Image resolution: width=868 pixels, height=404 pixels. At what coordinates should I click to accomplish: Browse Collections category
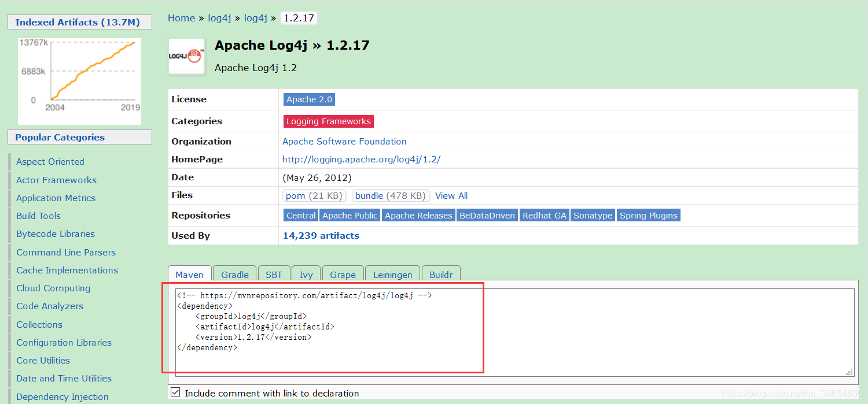[39, 324]
